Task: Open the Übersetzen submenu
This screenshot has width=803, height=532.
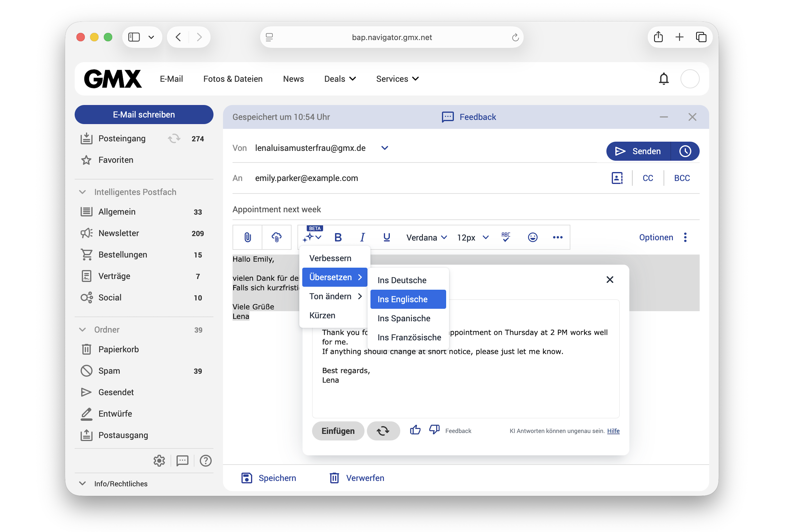Action: click(335, 277)
